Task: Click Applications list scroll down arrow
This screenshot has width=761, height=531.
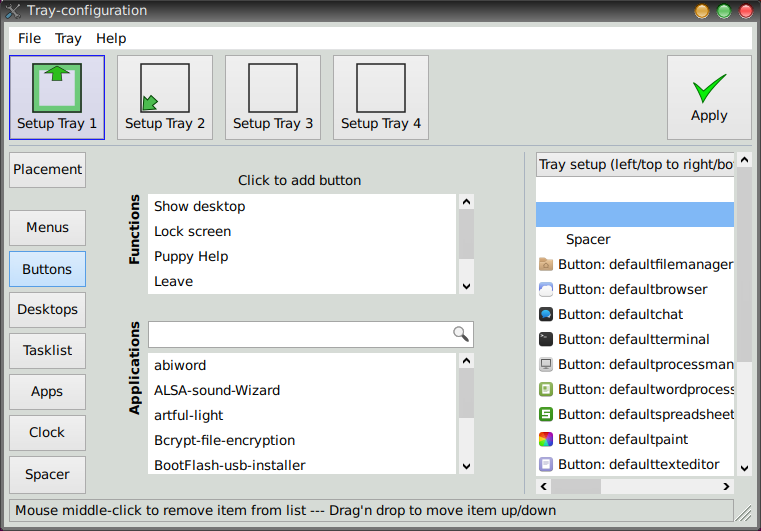Action: pos(466,466)
